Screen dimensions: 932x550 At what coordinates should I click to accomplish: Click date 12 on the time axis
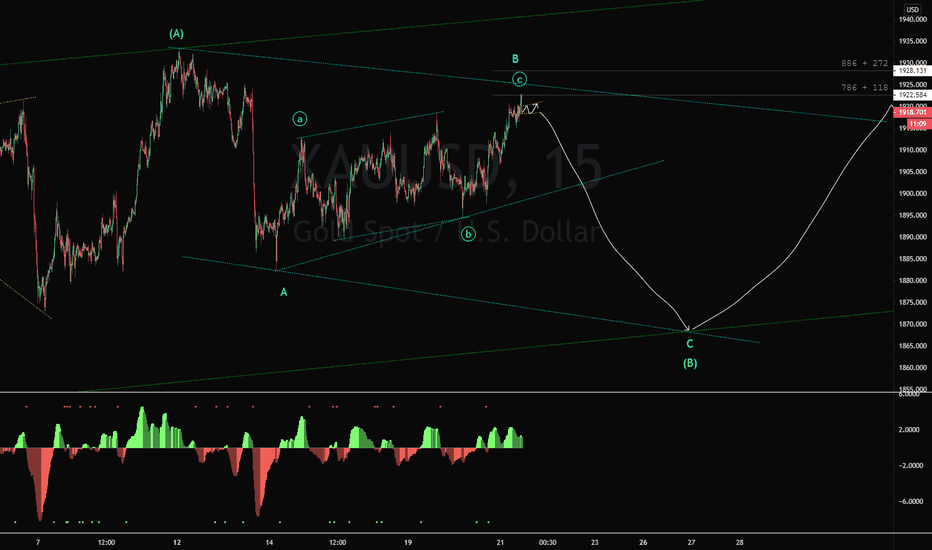click(177, 542)
